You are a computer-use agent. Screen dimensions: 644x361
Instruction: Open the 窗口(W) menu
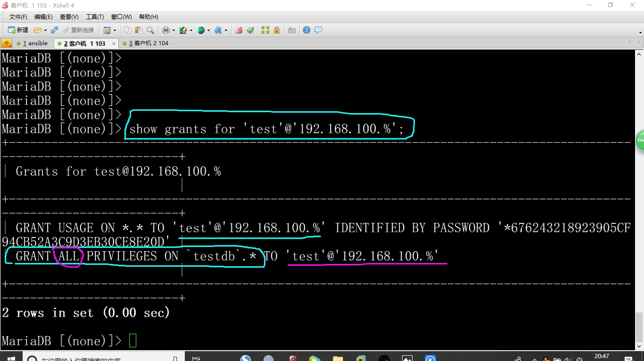[122, 17]
